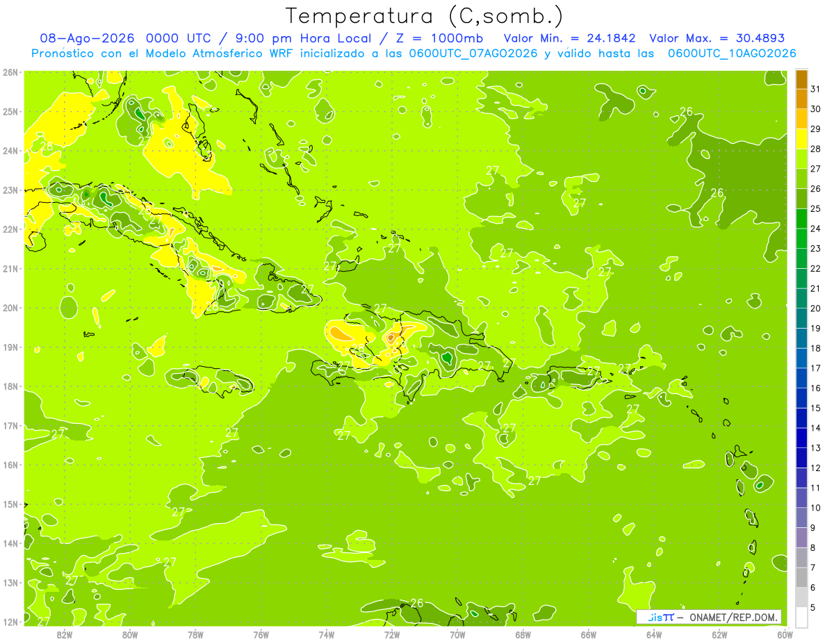The height and width of the screenshot is (644, 834).
Task: Click the 62W longitude axis label
Action: click(719, 634)
